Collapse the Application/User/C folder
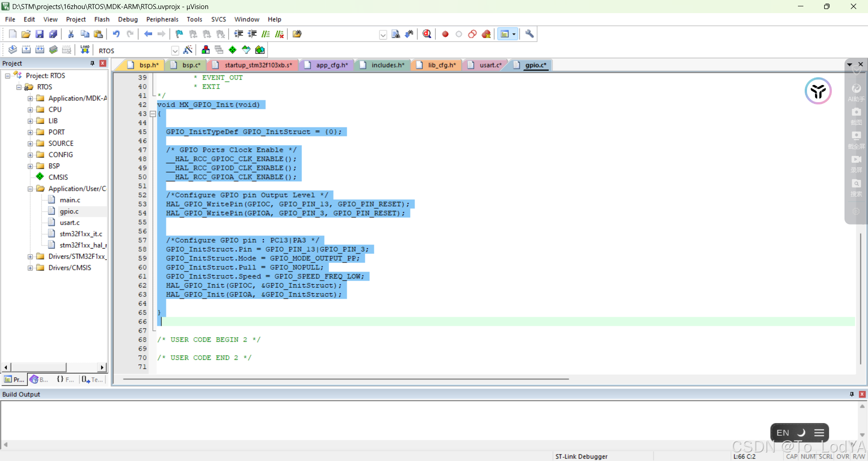 coord(30,188)
